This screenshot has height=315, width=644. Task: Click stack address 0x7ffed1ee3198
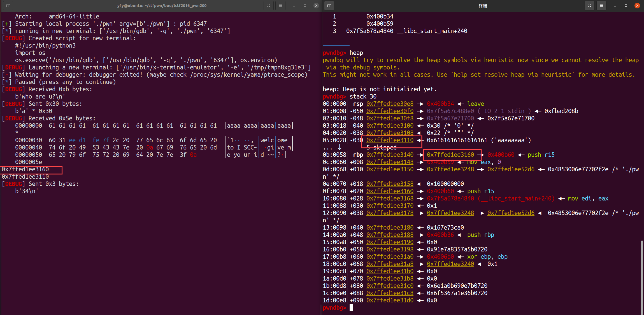click(390, 249)
